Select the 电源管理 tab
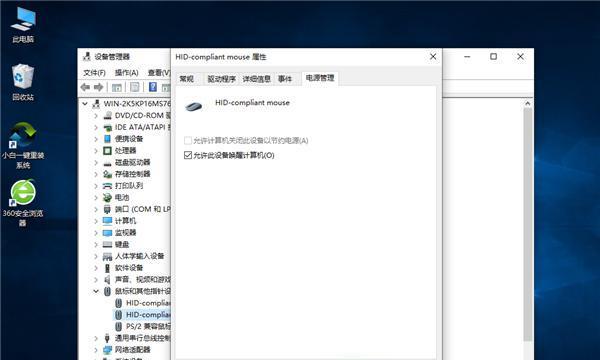The height and width of the screenshot is (360, 600). 320,78
